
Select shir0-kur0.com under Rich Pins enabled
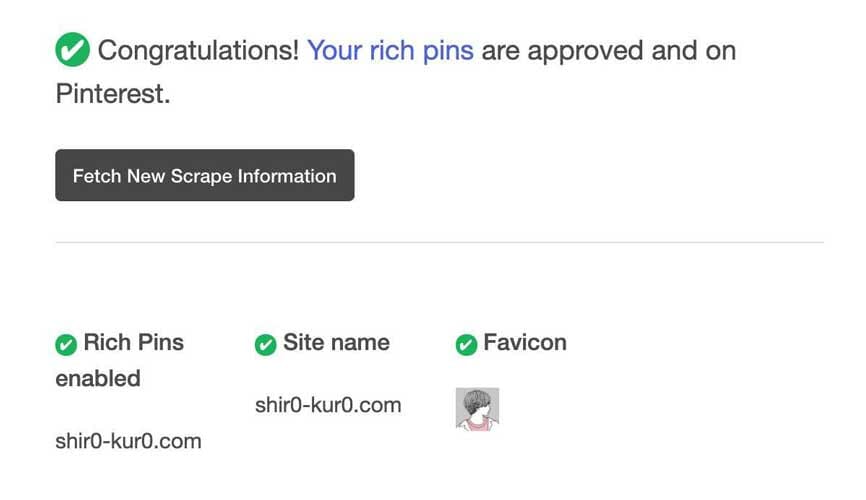pos(128,441)
